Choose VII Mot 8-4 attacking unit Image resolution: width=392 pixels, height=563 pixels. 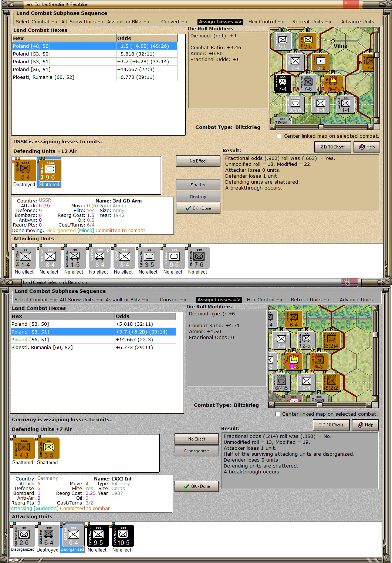click(99, 258)
